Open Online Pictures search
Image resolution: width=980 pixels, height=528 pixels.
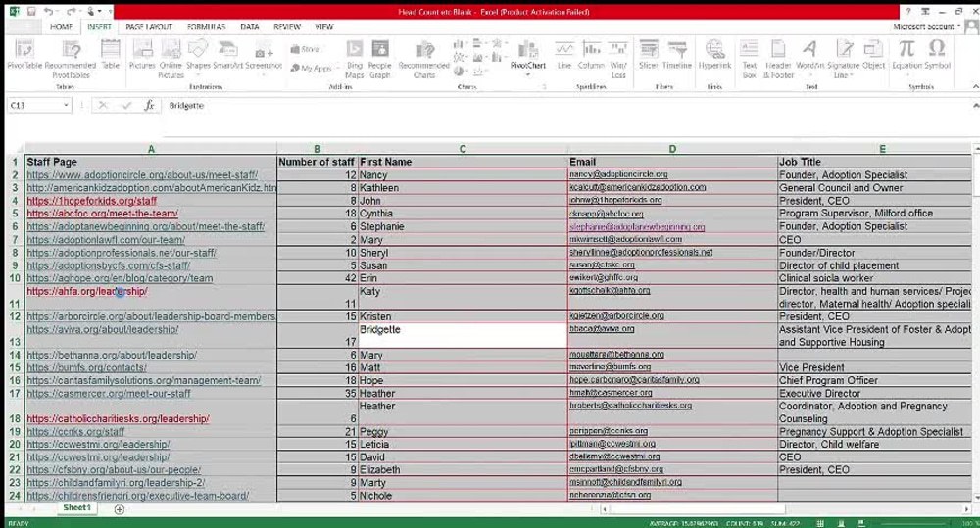pos(171,59)
